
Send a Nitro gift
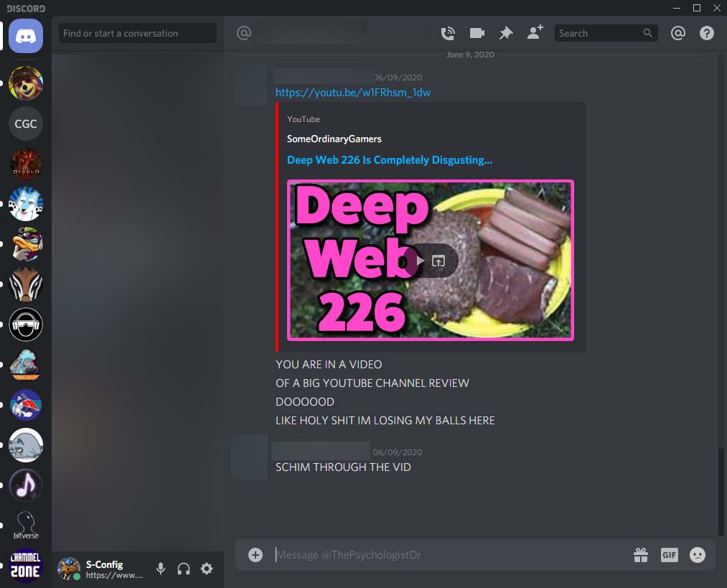coord(641,554)
